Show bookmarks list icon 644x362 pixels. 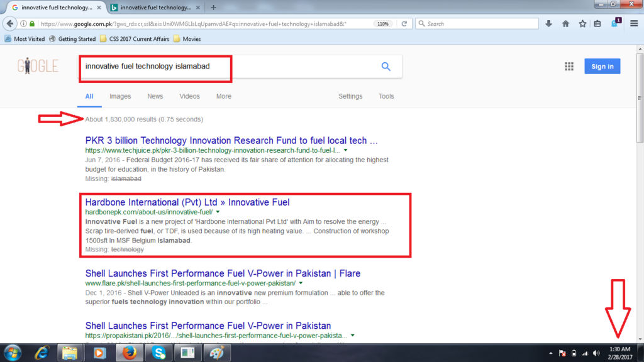click(597, 24)
